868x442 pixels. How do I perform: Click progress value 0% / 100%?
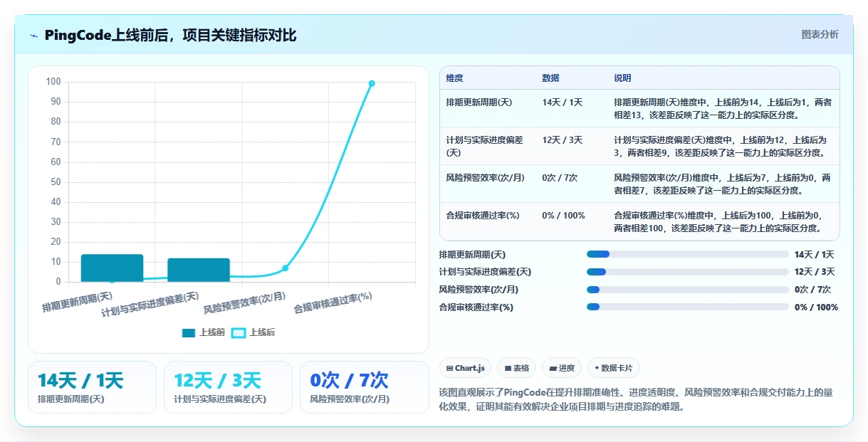tap(816, 307)
